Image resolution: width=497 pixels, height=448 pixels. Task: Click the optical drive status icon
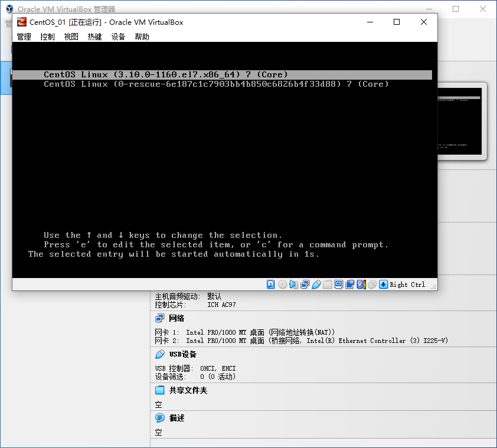pyautogui.click(x=282, y=285)
